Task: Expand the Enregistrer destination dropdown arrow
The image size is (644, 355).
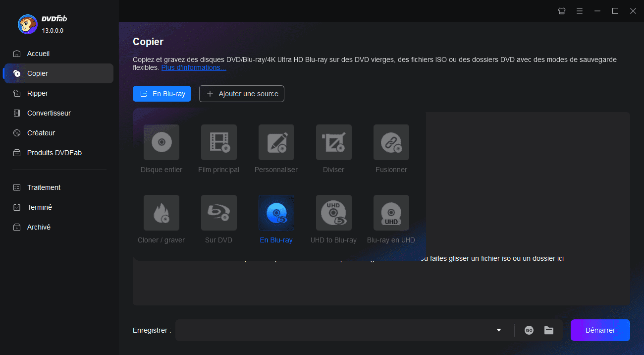Action: [499, 330]
